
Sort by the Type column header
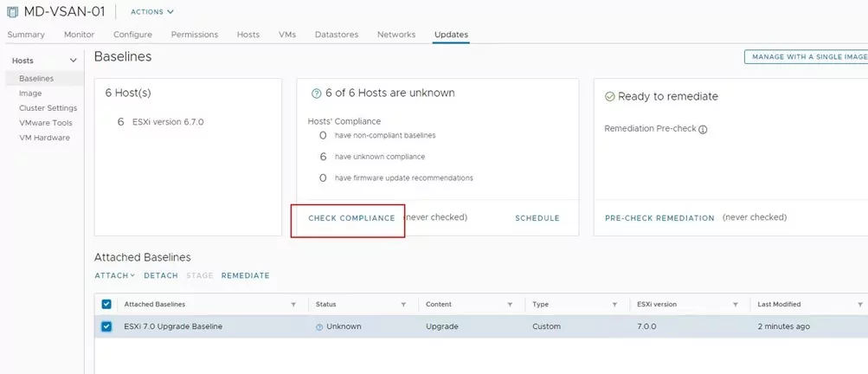(x=540, y=304)
